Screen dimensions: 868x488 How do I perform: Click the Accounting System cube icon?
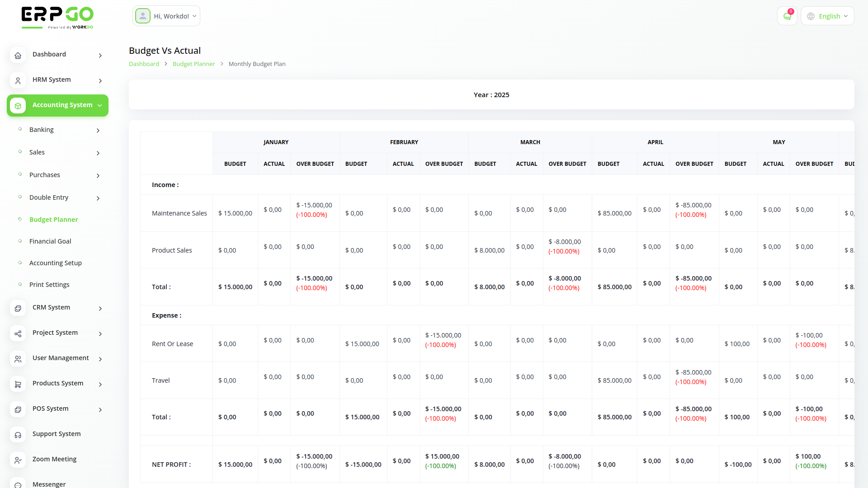(18, 105)
